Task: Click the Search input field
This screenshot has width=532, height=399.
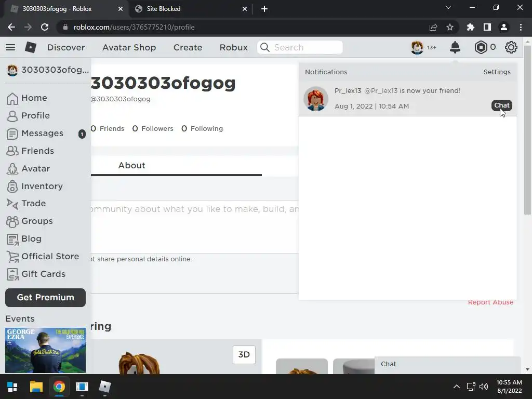Action: [x=300, y=47]
